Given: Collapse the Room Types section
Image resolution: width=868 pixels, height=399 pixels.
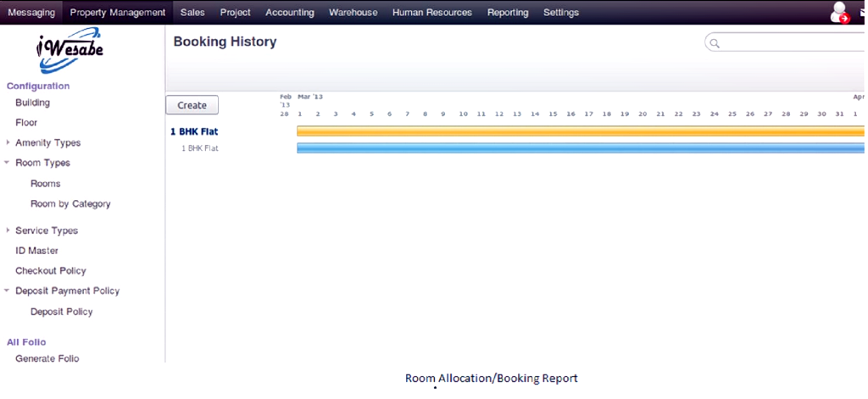Looking at the screenshot, I should (x=8, y=163).
